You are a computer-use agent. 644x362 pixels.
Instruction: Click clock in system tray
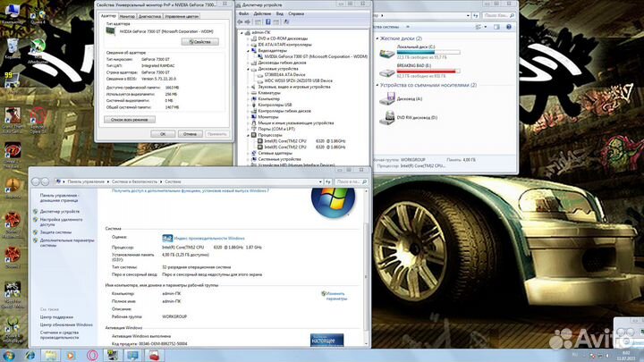point(626,356)
